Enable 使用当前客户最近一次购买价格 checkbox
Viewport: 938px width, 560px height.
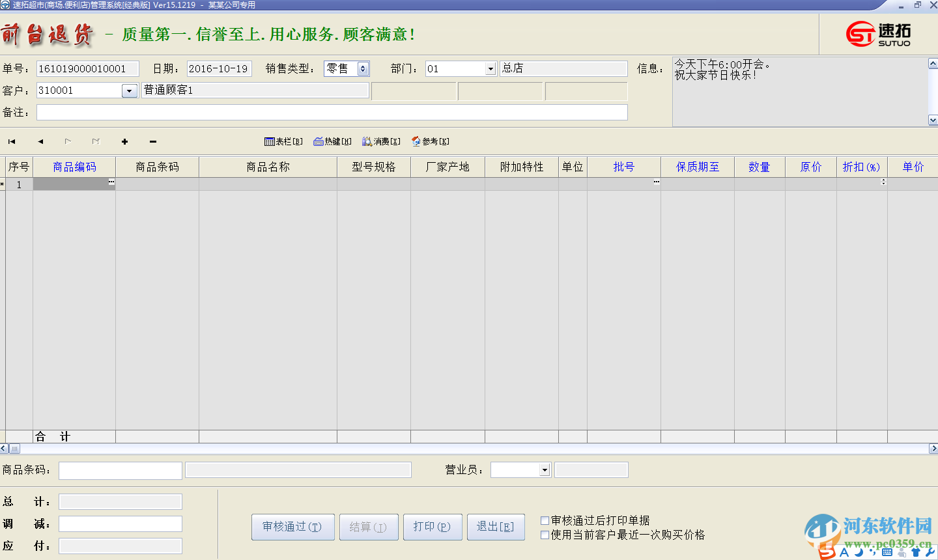click(545, 535)
